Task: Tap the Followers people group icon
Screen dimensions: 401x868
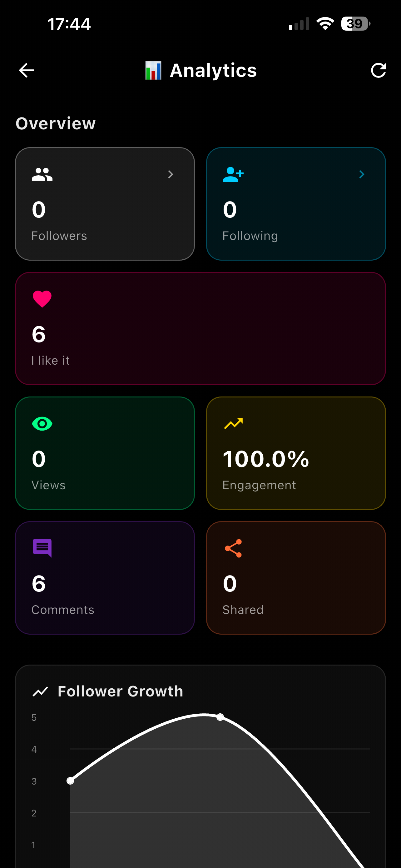Action: point(42,174)
